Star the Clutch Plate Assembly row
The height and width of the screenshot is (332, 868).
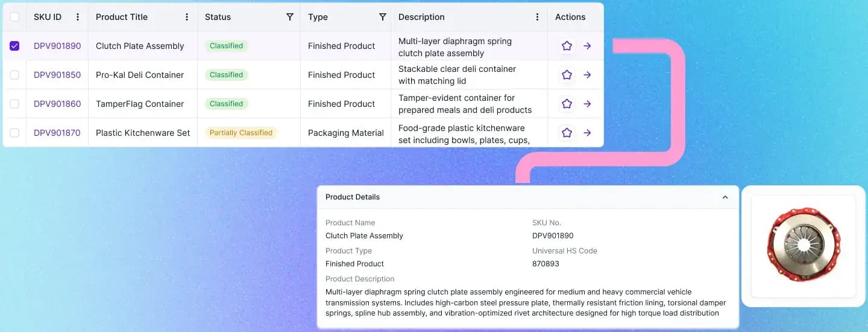[x=567, y=46]
